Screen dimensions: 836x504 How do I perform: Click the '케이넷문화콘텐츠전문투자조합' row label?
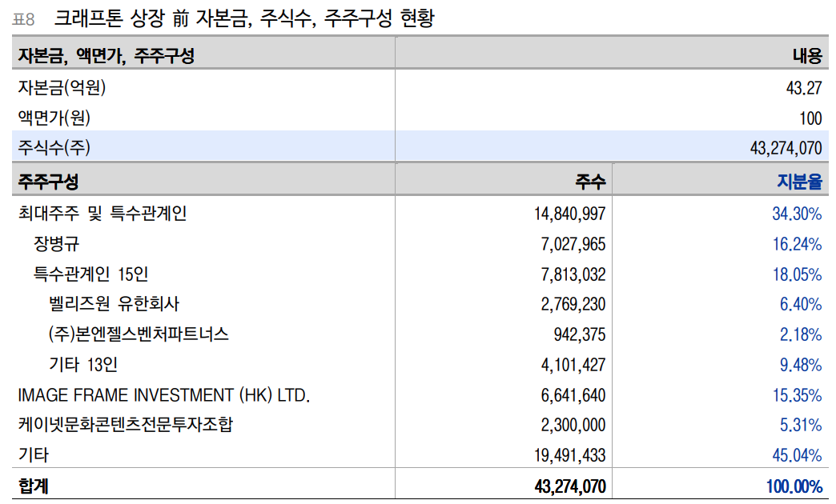coord(125,425)
